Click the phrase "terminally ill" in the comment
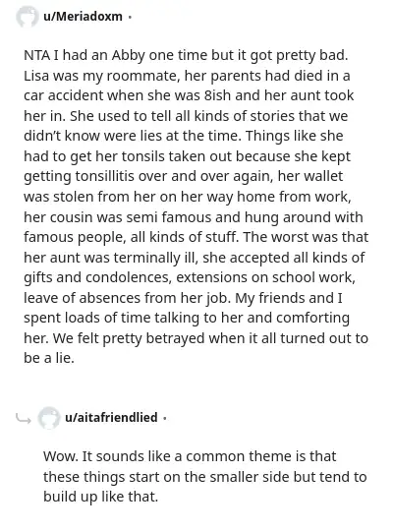 click(156, 258)
